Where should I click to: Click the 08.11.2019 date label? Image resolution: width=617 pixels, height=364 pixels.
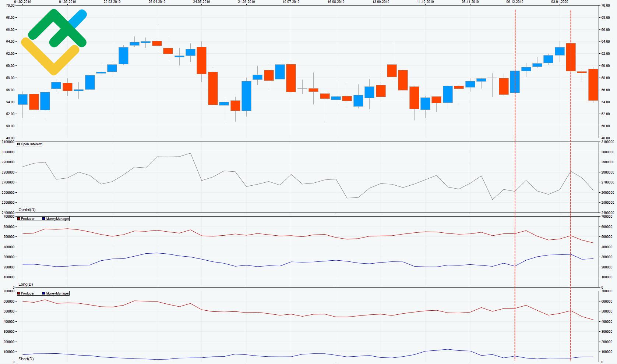[x=470, y=2]
